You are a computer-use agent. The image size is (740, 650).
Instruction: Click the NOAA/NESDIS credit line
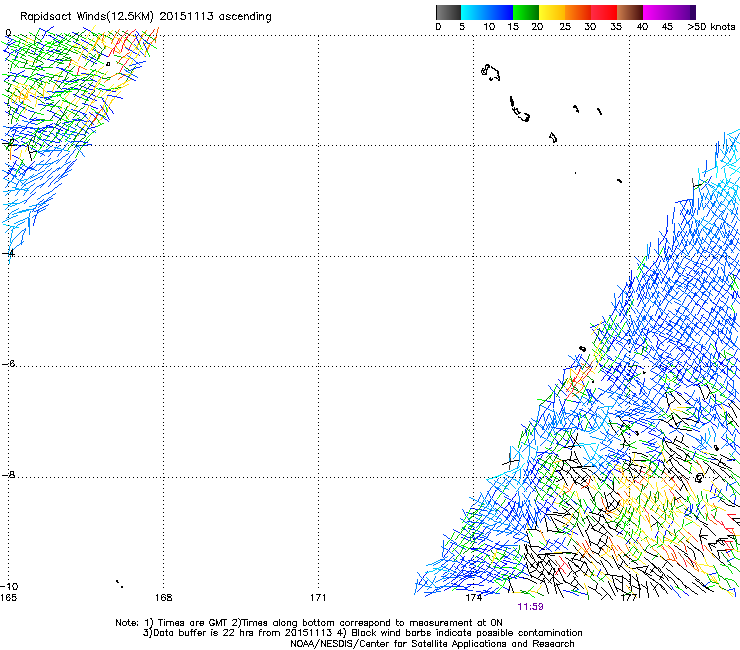[432, 644]
